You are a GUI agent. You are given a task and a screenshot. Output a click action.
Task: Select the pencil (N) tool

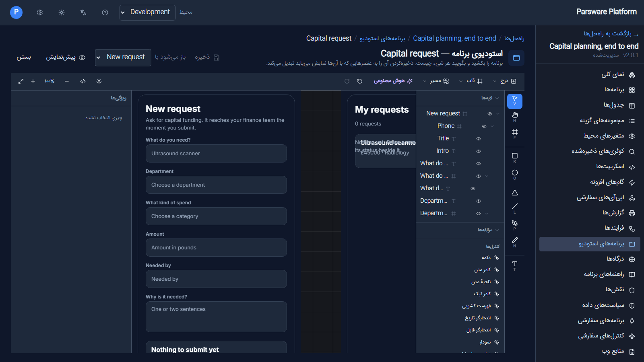point(514,242)
